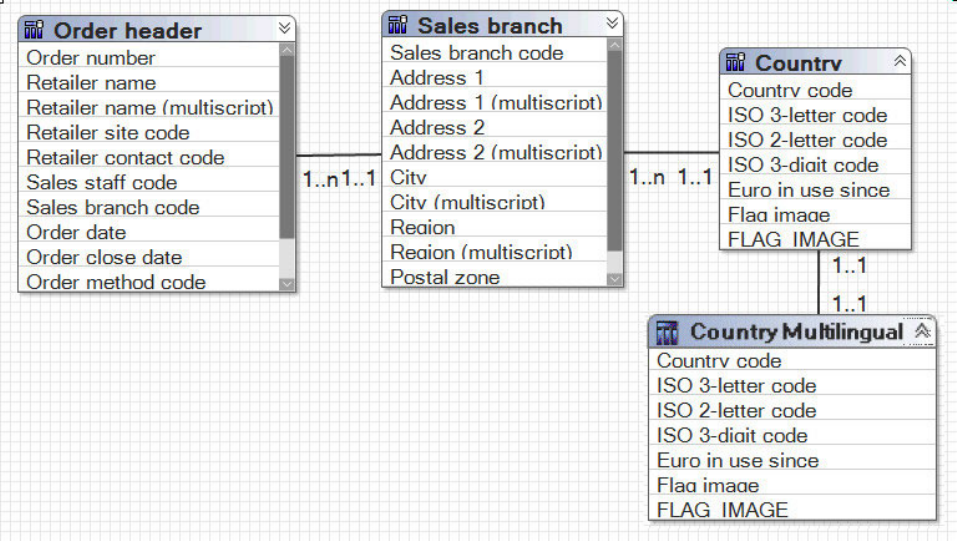Viewport: 957px width, 541px height.
Task: Collapse the Country box chevron
Action: tap(900, 62)
